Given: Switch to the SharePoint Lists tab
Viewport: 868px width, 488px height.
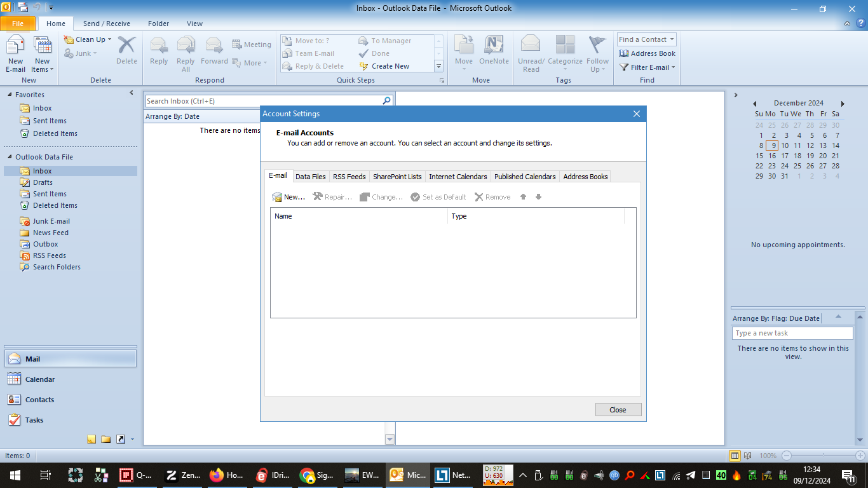Looking at the screenshot, I should click(x=397, y=177).
